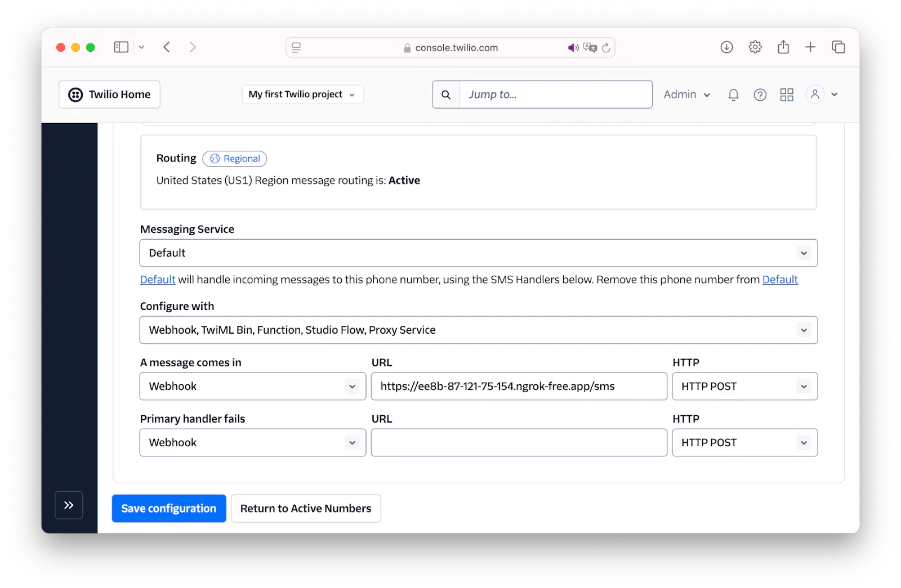Viewport: 901px width, 588px height.
Task: Click the Regional globe badge in Routing
Action: click(x=234, y=159)
